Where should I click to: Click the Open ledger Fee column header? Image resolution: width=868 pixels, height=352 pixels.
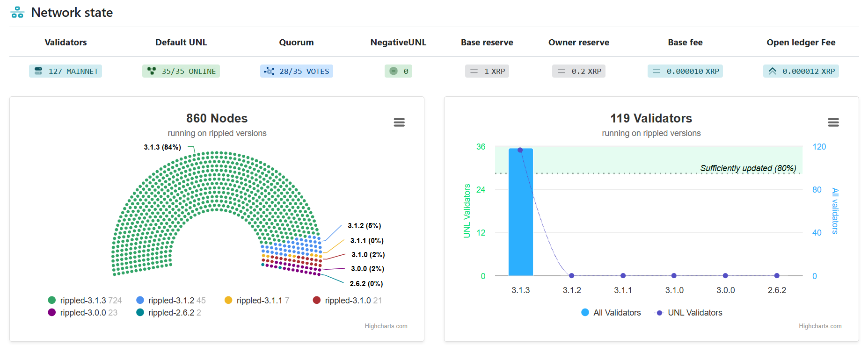click(801, 42)
